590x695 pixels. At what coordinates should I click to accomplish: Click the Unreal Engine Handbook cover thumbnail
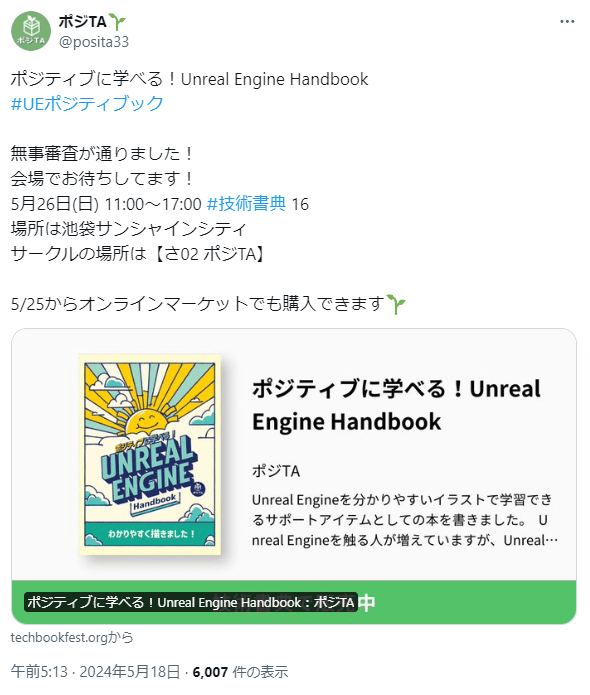[150, 454]
